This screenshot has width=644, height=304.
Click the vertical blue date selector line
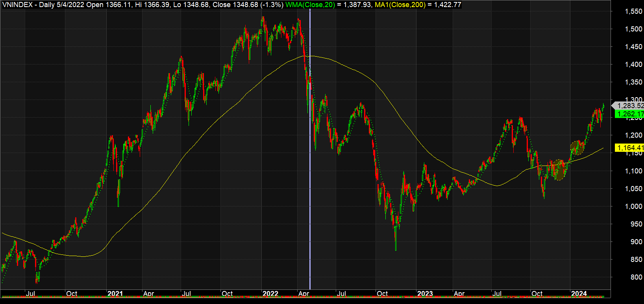pyautogui.click(x=310, y=149)
